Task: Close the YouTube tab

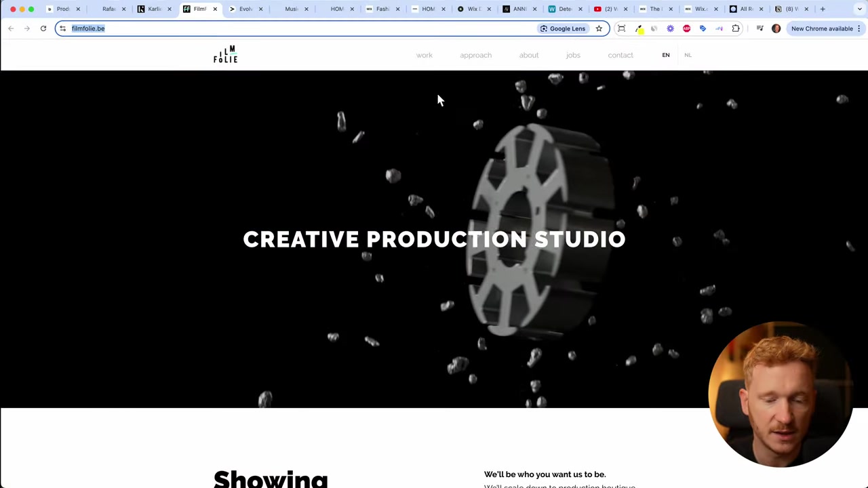Action: (x=625, y=9)
